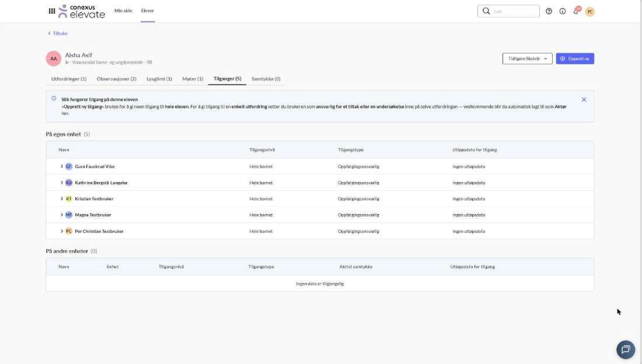The height and width of the screenshot is (364, 642).
Task: Click the Conexus Elevate logo
Action: click(82, 12)
